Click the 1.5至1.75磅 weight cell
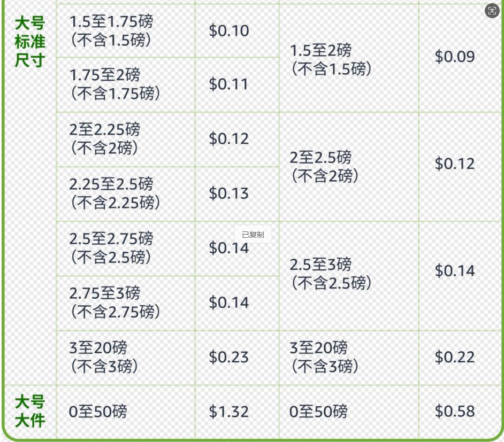 (x=126, y=31)
